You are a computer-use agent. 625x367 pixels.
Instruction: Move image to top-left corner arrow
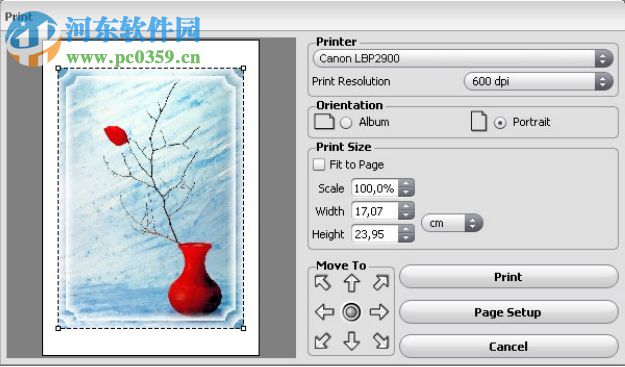322,283
